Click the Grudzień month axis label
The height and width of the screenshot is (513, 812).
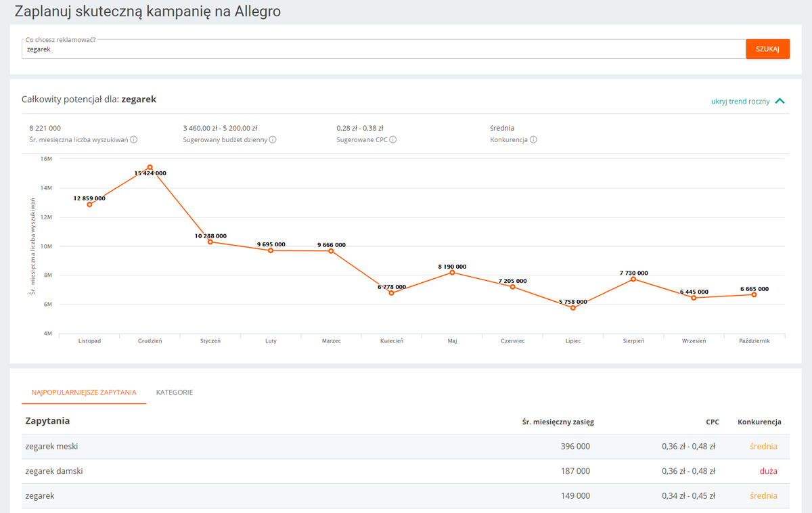(150, 341)
